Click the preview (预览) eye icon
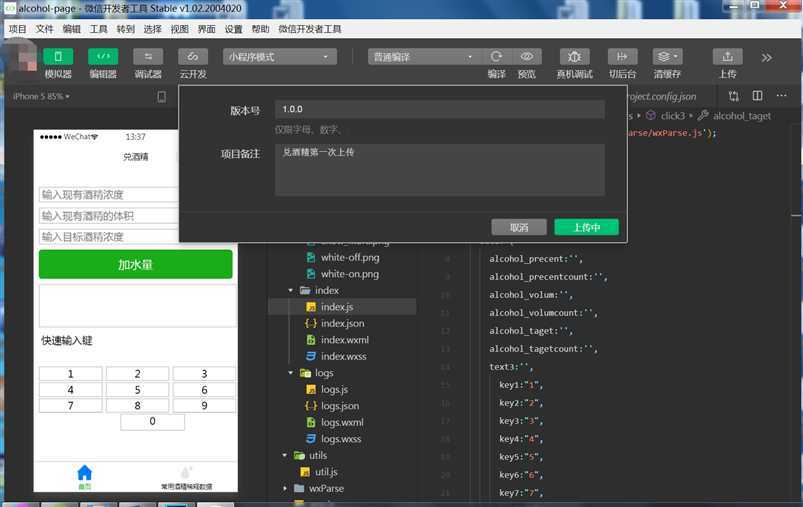 click(x=526, y=56)
